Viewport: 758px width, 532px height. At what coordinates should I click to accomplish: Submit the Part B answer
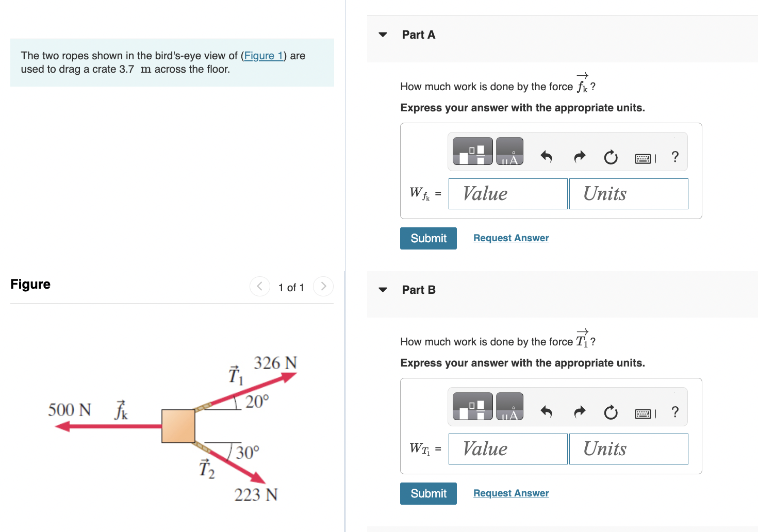point(428,493)
